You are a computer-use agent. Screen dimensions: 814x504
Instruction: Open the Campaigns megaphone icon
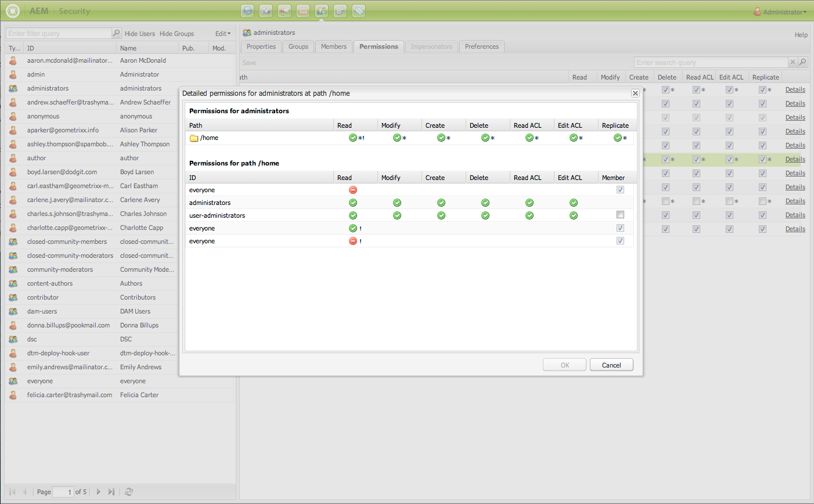(284, 10)
